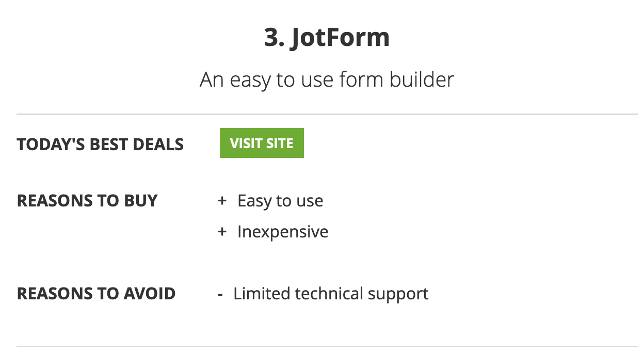
Task: Click the REASONS TO AVOID label
Action: pos(96,294)
